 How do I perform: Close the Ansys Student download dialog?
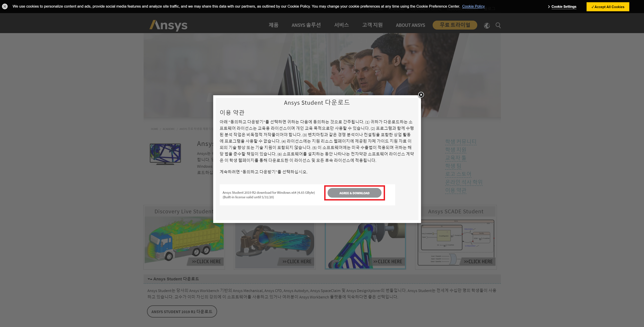point(421,95)
